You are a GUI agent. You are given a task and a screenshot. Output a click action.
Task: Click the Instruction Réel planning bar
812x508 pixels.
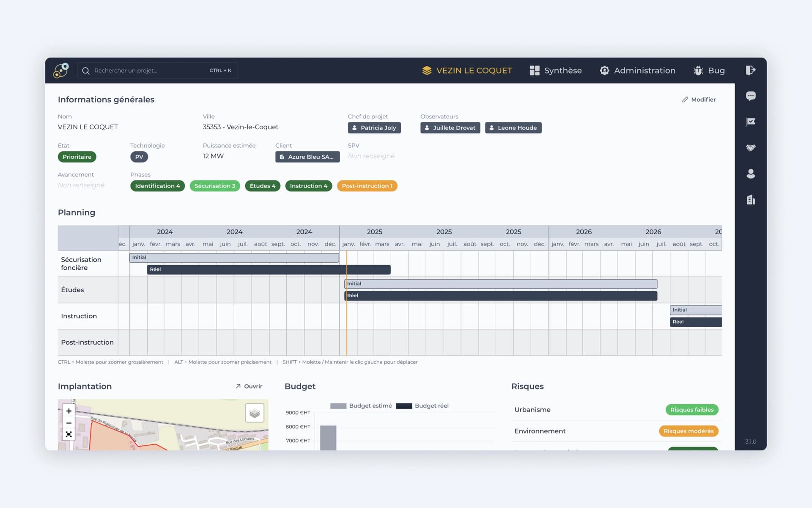click(696, 322)
